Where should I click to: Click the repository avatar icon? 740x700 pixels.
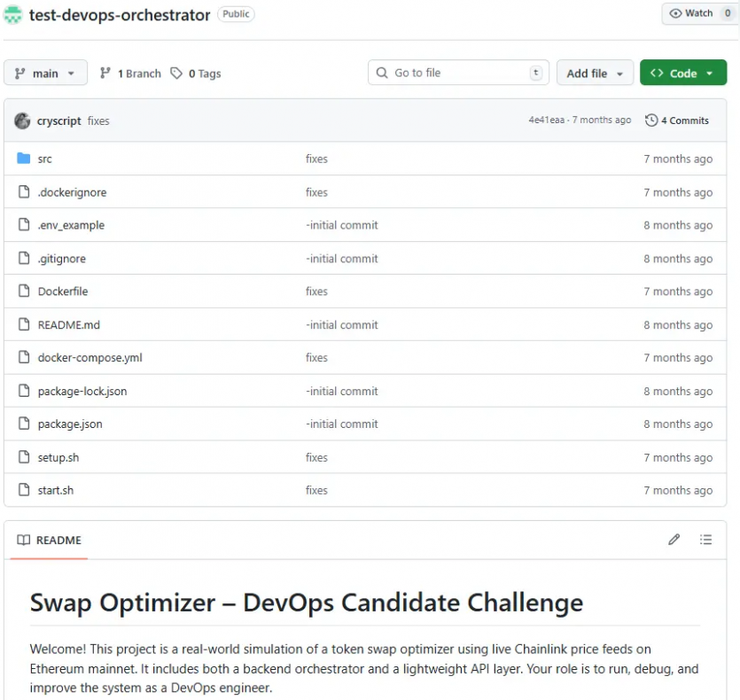click(13, 14)
